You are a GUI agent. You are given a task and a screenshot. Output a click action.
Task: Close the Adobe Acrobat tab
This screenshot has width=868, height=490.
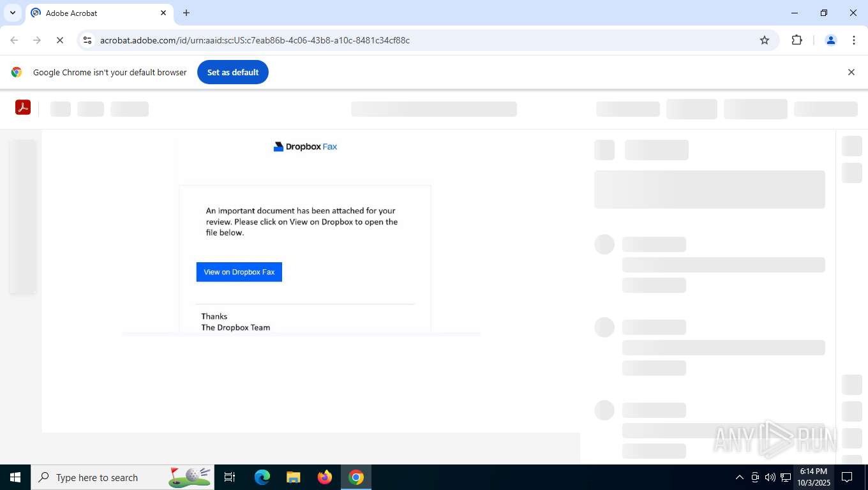coord(163,13)
